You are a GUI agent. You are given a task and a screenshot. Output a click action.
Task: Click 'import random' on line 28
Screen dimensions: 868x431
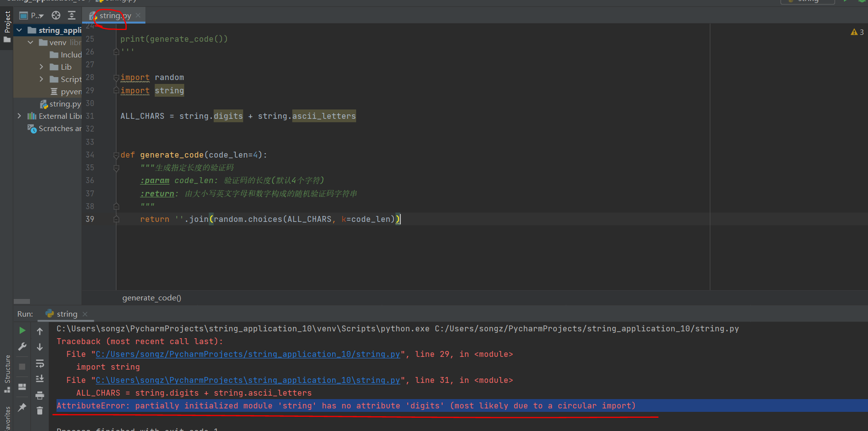(152, 78)
